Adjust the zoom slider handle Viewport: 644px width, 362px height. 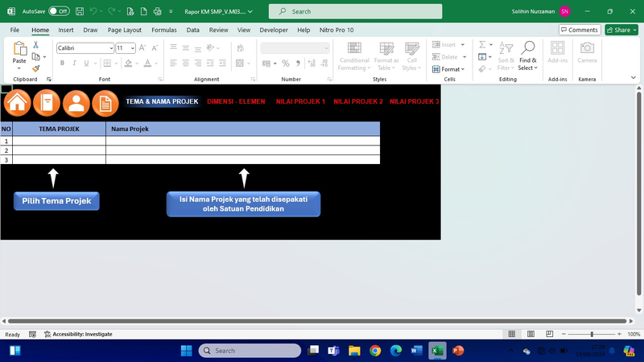(592, 334)
